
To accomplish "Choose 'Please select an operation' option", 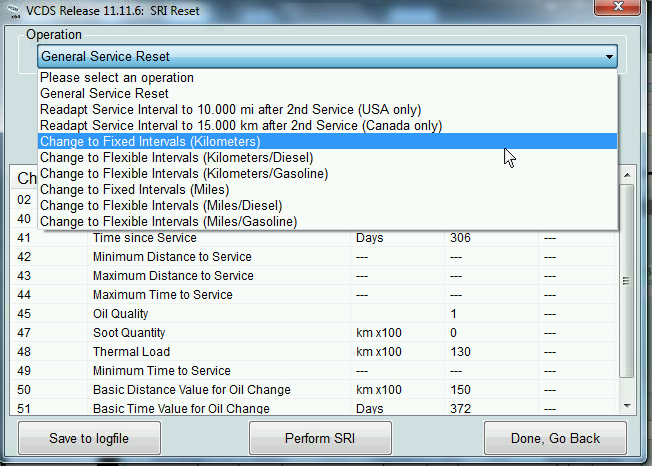I will point(117,78).
